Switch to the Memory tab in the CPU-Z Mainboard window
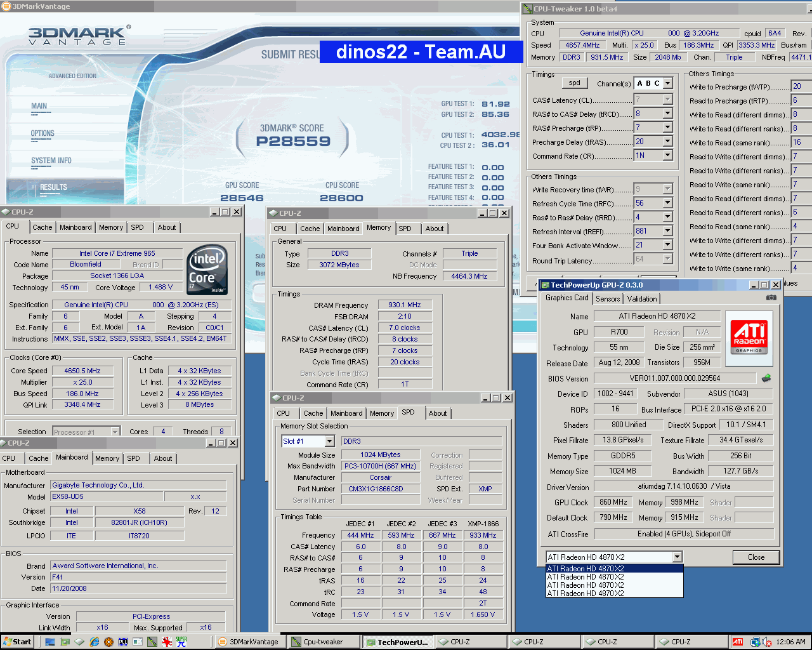Viewport: 812px width, 650px height. (x=107, y=458)
